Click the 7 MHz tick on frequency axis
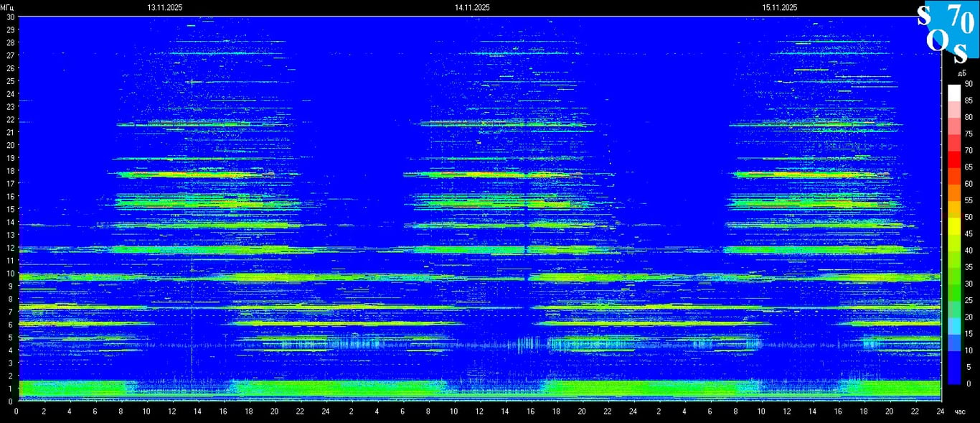 tap(10, 312)
